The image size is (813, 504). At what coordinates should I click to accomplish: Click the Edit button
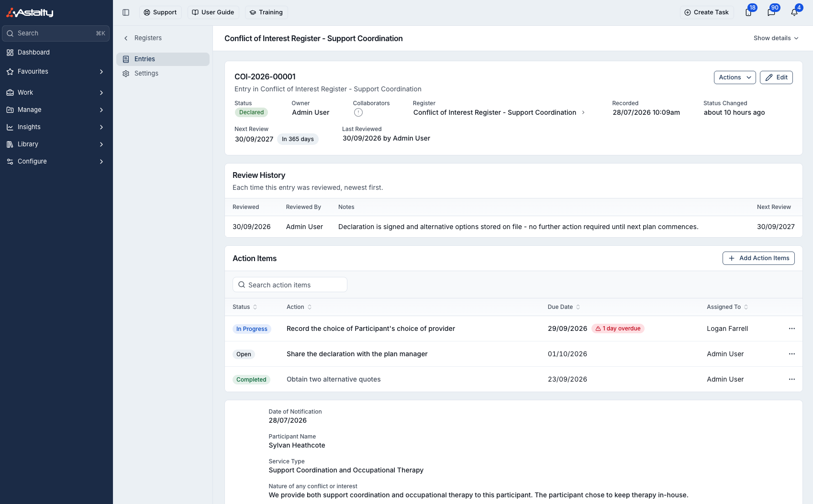pos(776,77)
